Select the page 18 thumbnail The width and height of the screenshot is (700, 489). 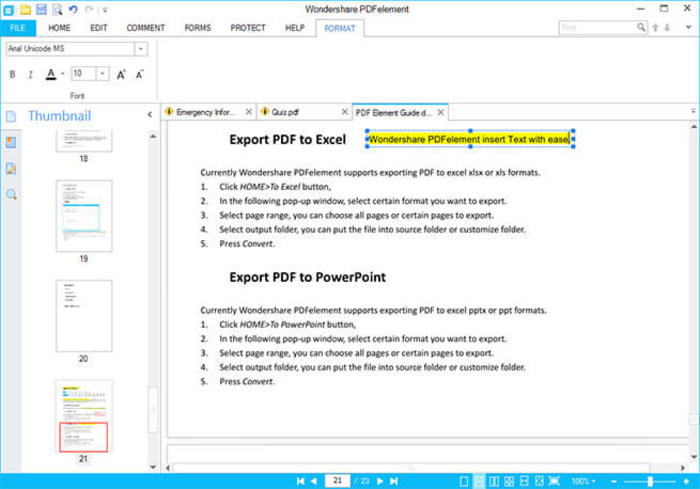[84, 141]
